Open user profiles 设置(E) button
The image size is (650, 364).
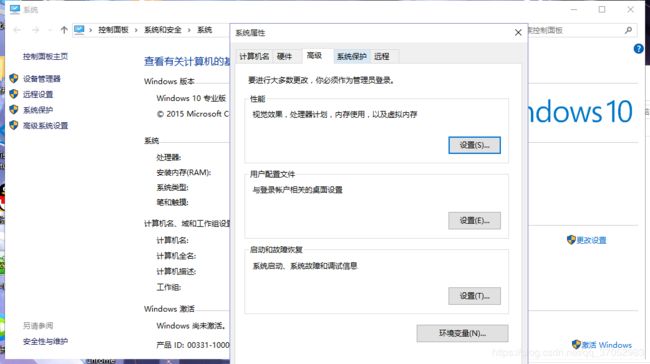click(474, 221)
